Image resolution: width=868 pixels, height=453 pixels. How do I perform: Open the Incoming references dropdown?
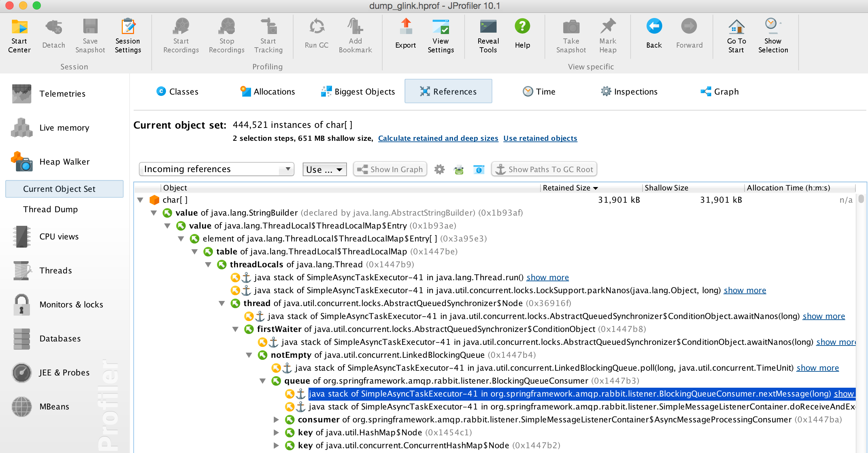point(217,169)
